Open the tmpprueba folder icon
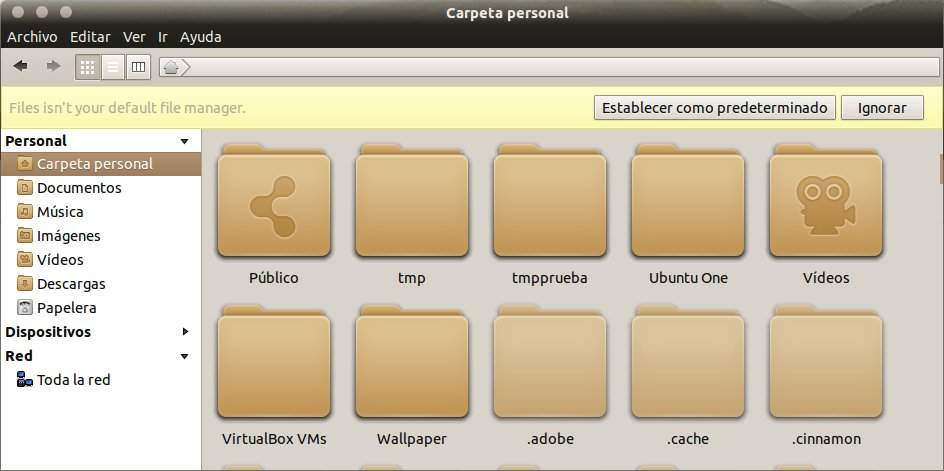The height and width of the screenshot is (471, 944). [550, 201]
